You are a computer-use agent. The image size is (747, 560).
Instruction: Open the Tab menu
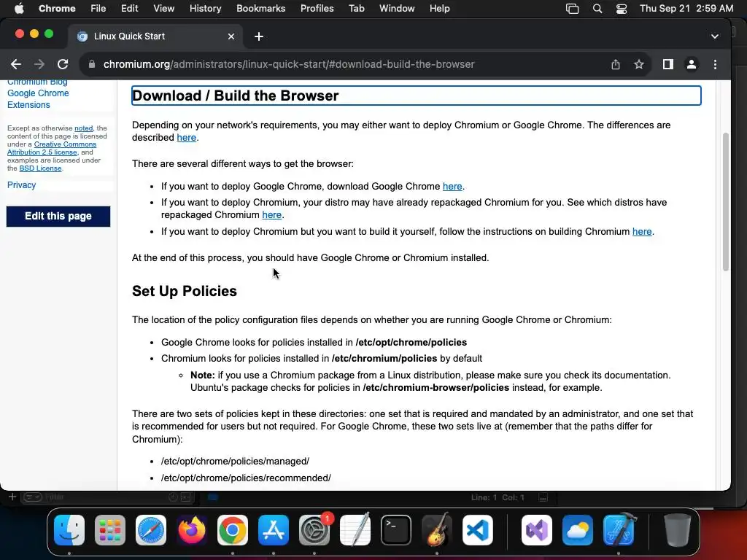pyautogui.click(x=356, y=9)
